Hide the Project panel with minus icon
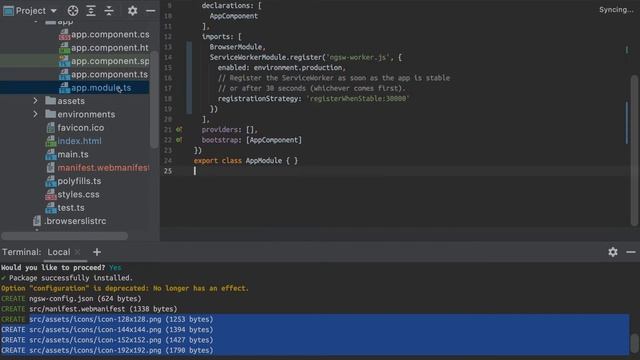The width and height of the screenshot is (640, 360). coord(150,11)
